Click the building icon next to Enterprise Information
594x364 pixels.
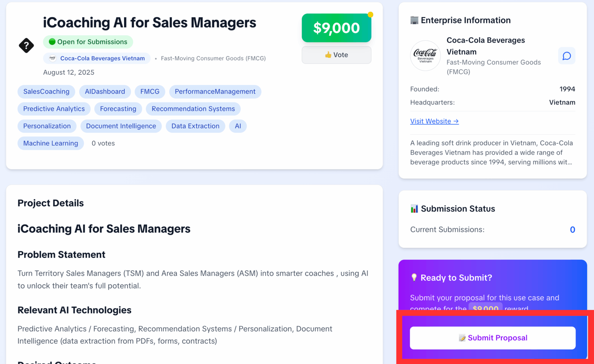414,20
